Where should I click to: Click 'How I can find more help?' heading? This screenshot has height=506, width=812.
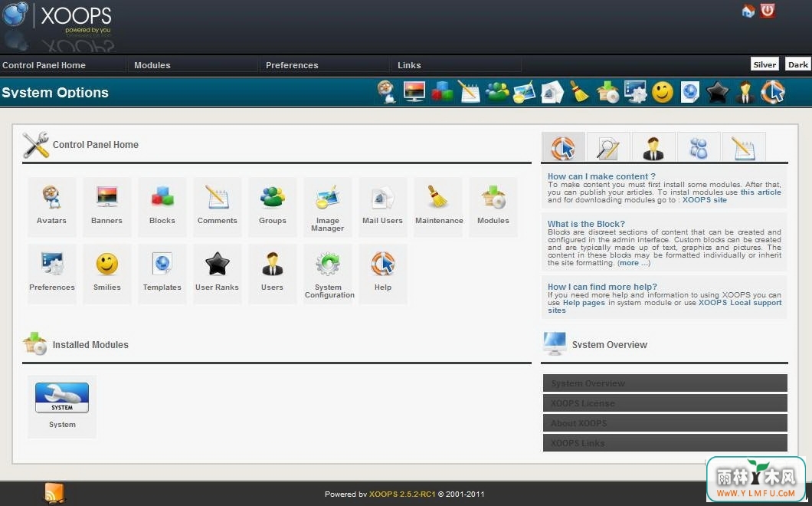(602, 287)
